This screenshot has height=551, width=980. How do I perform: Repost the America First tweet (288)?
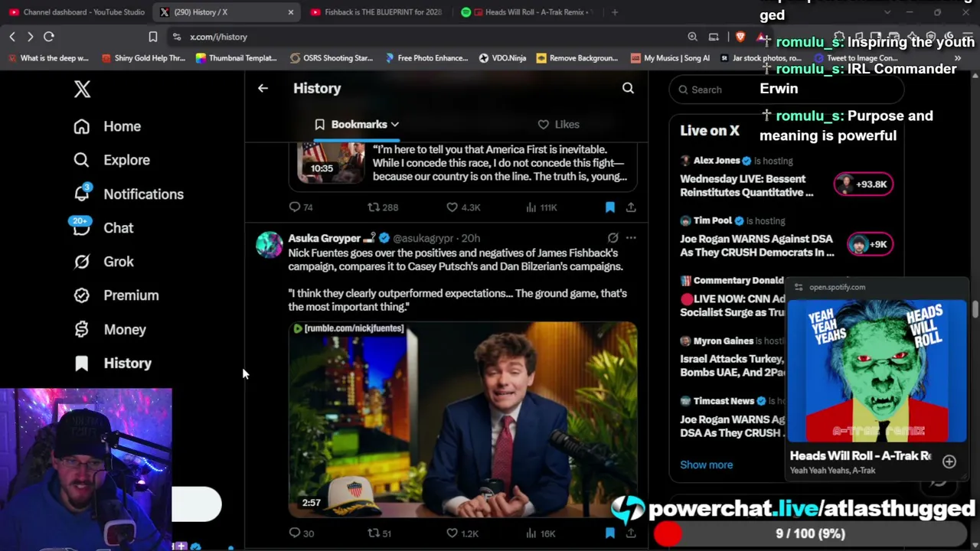tap(383, 207)
